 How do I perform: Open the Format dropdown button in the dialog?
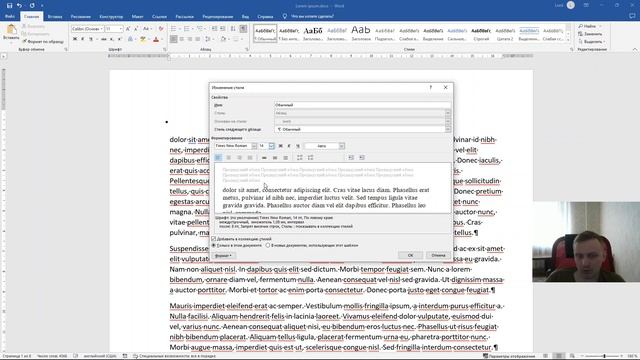click(x=224, y=256)
